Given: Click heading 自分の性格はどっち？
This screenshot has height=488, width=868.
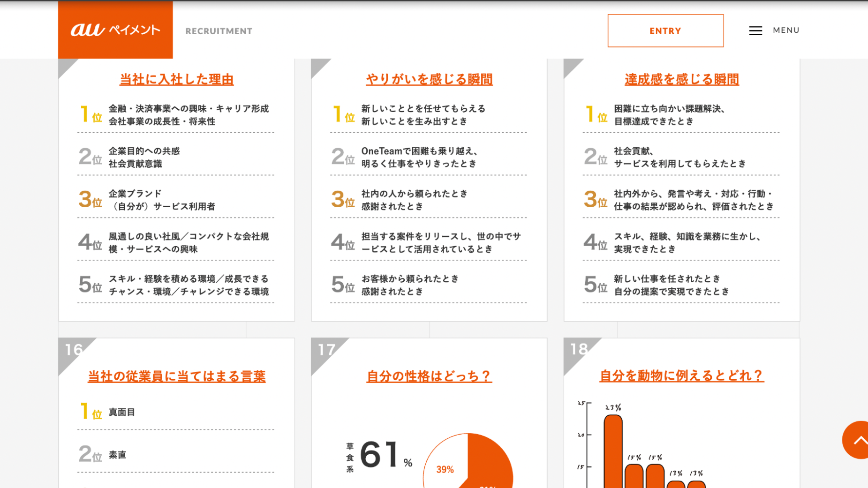Looking at the screenshot, I should point(429,376).
